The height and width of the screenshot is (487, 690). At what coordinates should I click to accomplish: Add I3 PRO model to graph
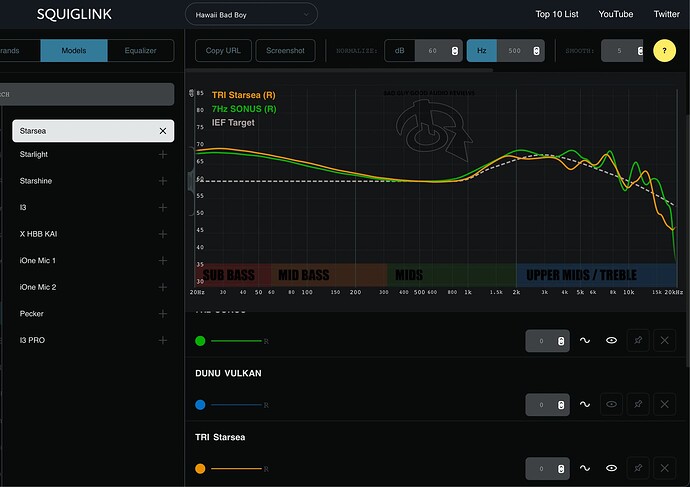tap(163, 340)
